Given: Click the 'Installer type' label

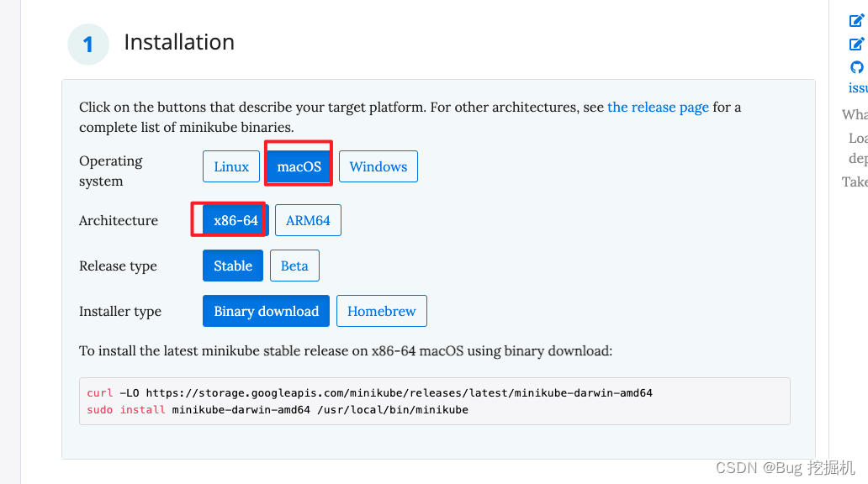Looking at the screenshot, I should click(x=120, y=312).
